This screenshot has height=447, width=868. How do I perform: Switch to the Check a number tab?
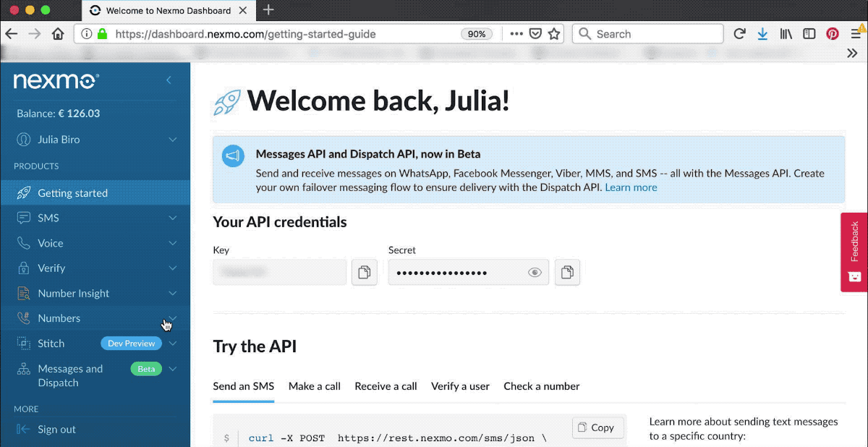pos(542,386)
